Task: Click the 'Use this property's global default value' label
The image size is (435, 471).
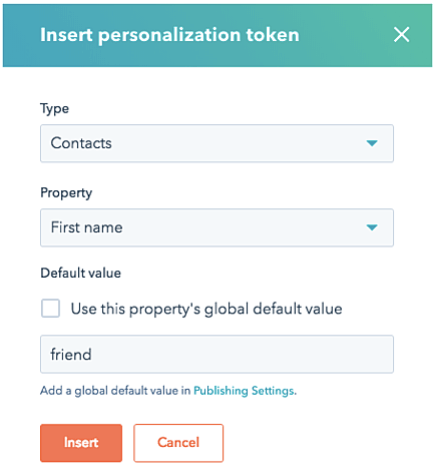Action: 206,309
